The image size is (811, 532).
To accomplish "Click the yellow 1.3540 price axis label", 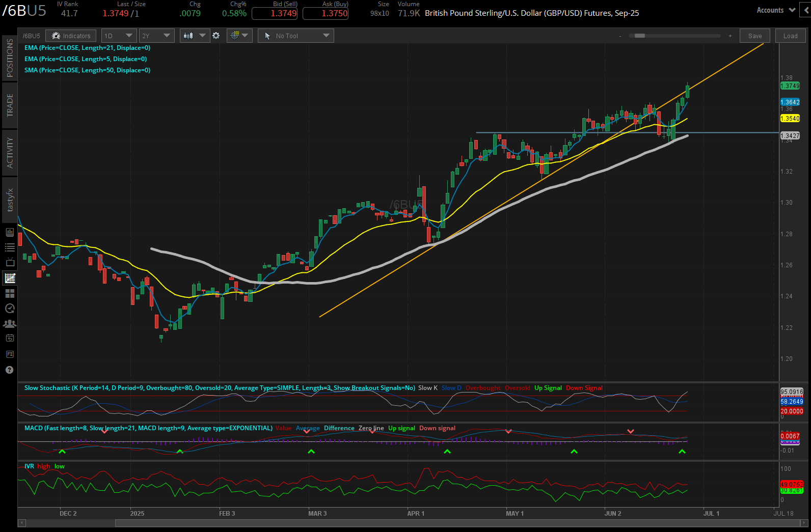I will coord(790,119).
